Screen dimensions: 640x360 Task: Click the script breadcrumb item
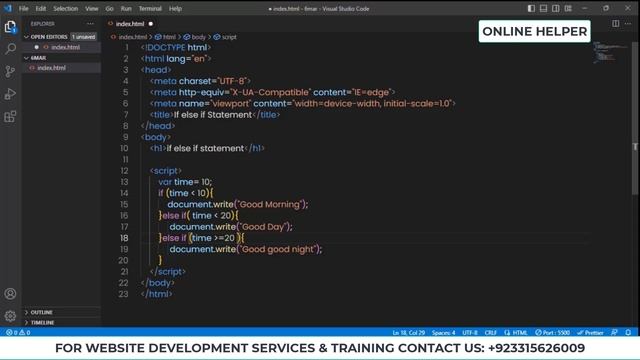pos(229,37)
